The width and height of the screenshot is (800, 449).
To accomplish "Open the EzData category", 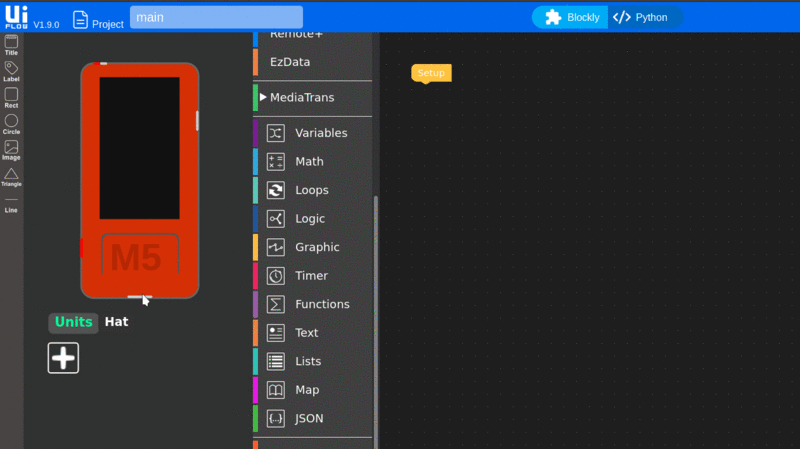I will [x=290, y=62].
